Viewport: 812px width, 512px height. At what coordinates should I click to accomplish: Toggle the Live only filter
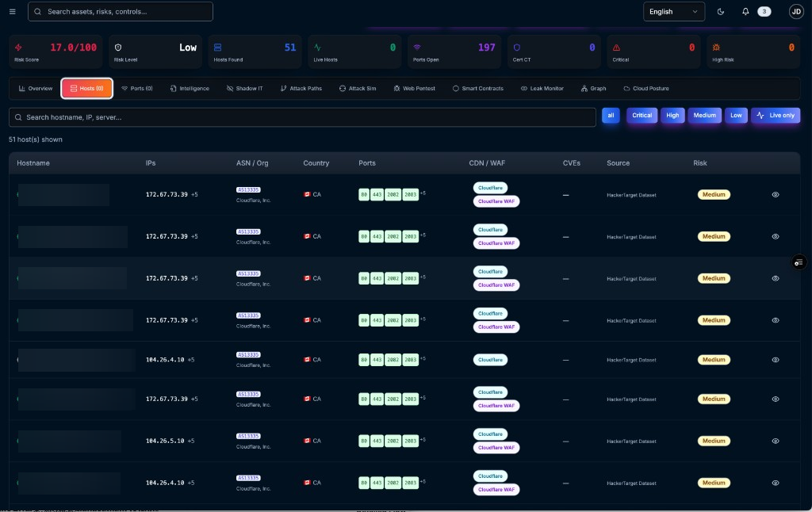pyautogui.click(x=776, y=116)
